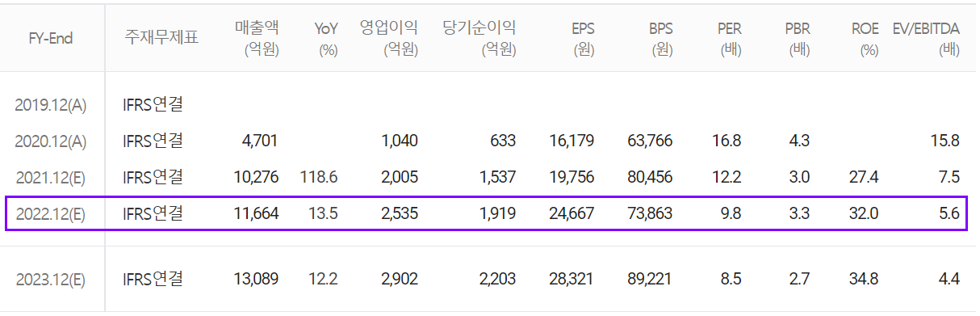The width and height of the screenshot is (980, 316).
Task: Select the 2019.12(A) row label
Action: (x=50, y=104)
